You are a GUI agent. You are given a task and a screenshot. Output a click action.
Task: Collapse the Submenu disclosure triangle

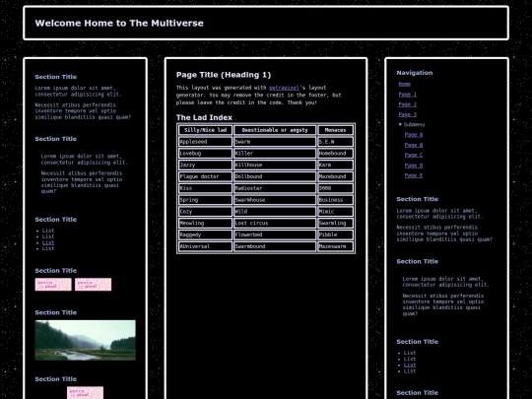(x=400, y=124)
